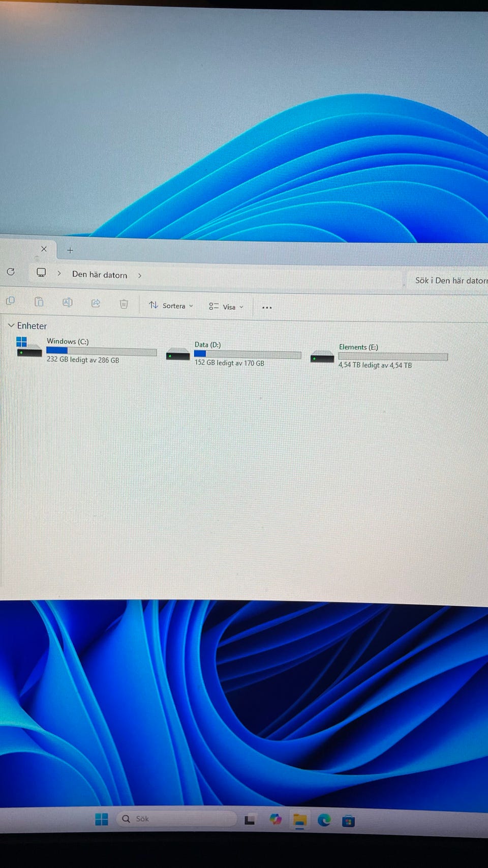Open the three-dot more options menu
488x868 pixels.
[267, 308]
